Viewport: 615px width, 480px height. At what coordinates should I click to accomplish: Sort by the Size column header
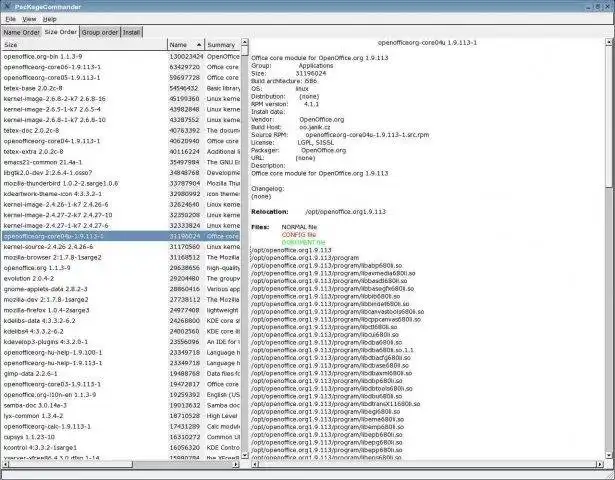(85, 45)
